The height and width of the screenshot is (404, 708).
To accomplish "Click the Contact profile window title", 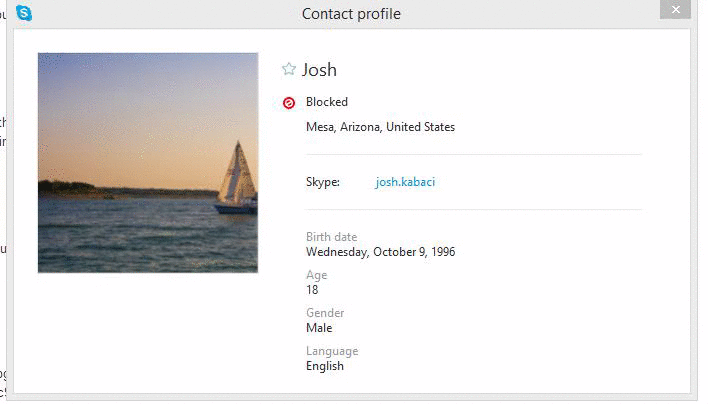I will [351, 14].
